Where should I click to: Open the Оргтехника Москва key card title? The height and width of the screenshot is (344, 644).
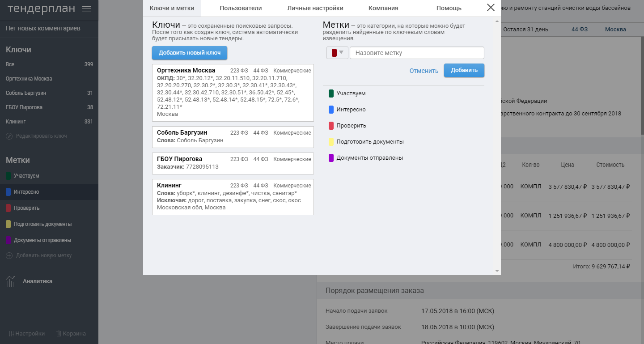point(186,70)
